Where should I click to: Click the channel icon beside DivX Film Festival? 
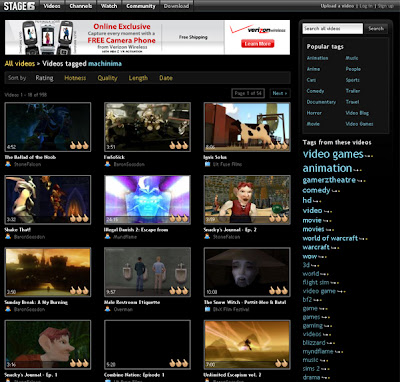(207, 309)
